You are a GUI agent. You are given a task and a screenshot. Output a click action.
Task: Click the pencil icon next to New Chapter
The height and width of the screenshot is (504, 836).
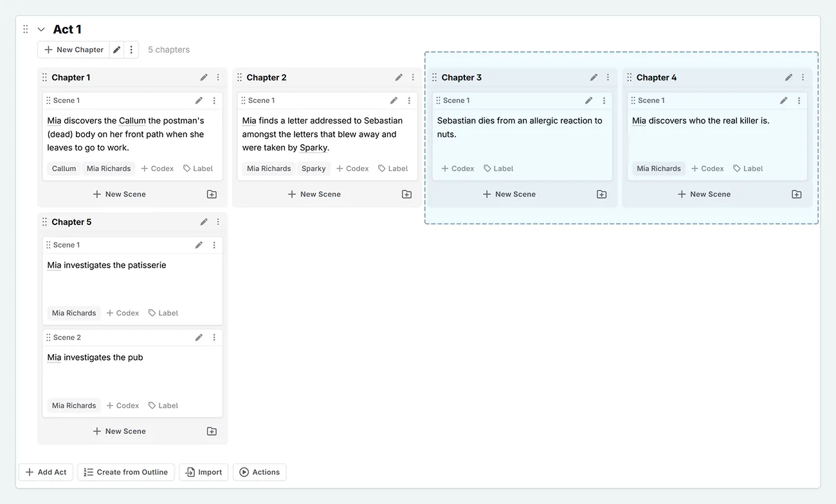click(116, 50)
